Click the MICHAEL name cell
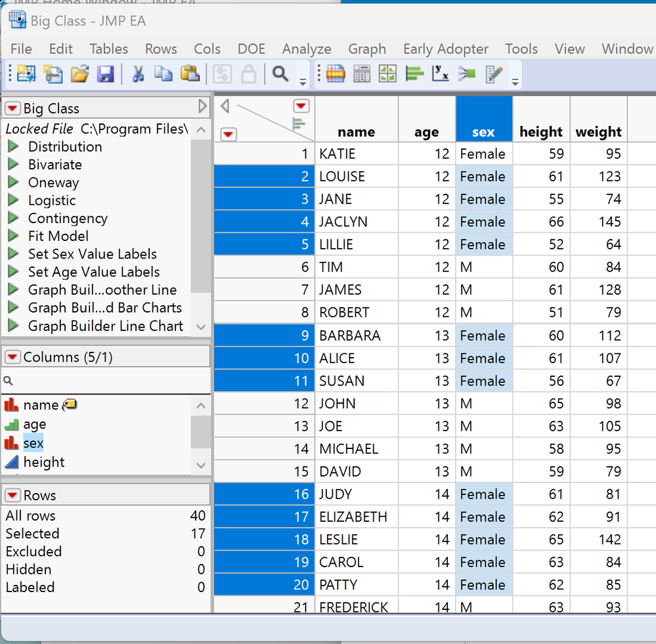This screenshot has width=656, height=644. [356, 449]
